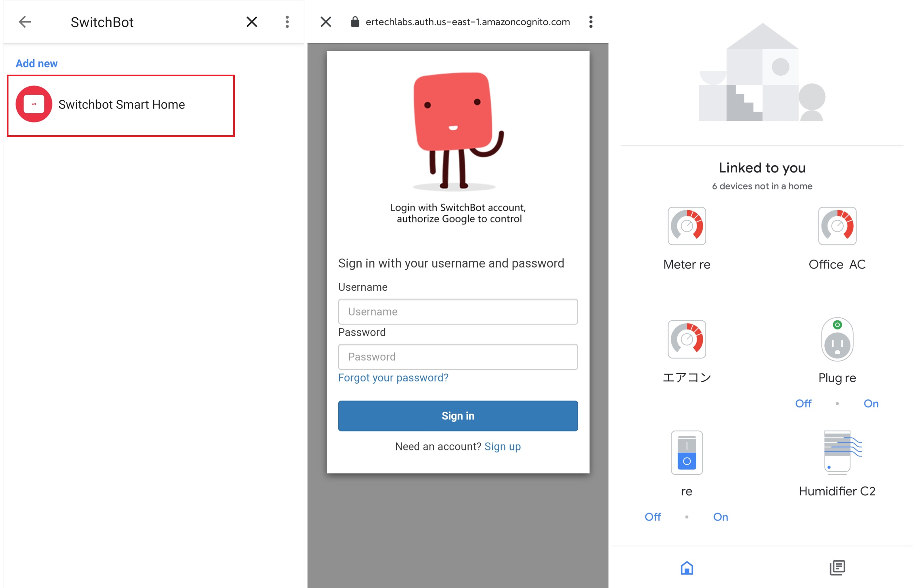Turn Off the re switch
Viewport: 915px width, 588px height.
652,517
